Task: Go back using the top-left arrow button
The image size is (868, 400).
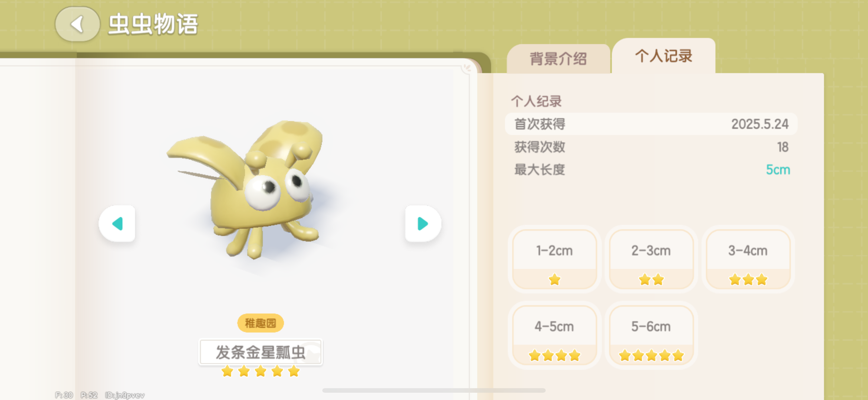Action: [77, 24]
